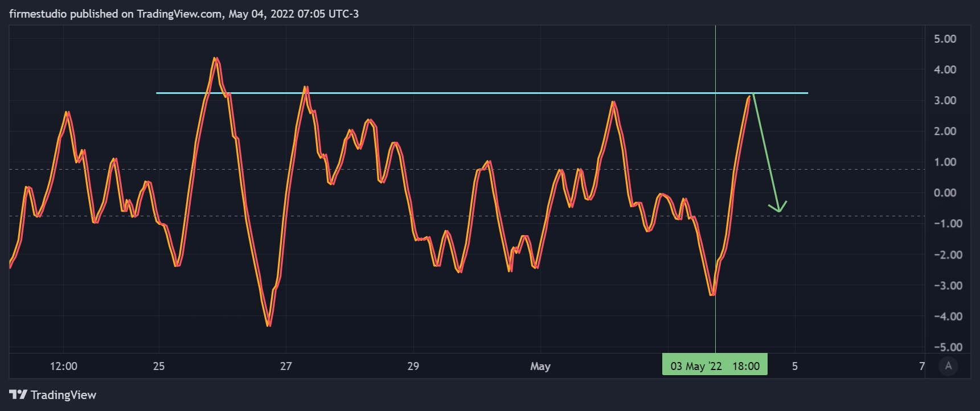980x411 pixels.
Task: Click the 3.00 price axis label
Action: click(x=945, y=100)
